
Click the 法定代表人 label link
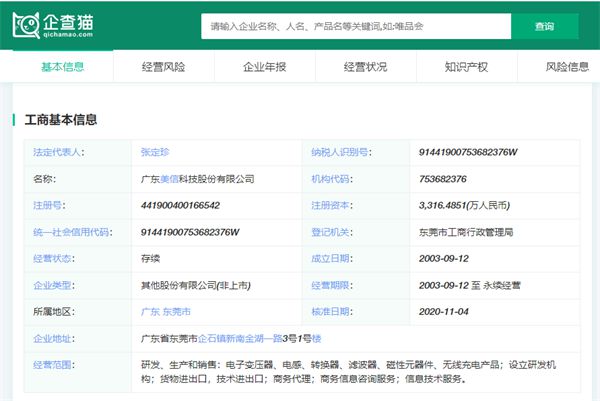point(57,152)
